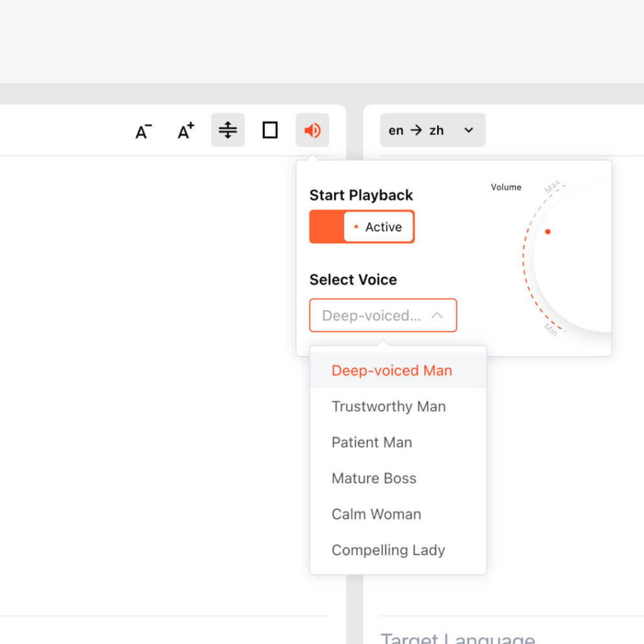644x644 pixels.
Task: Choose Trustworthy Man from voice list
Action: [389, 406]
